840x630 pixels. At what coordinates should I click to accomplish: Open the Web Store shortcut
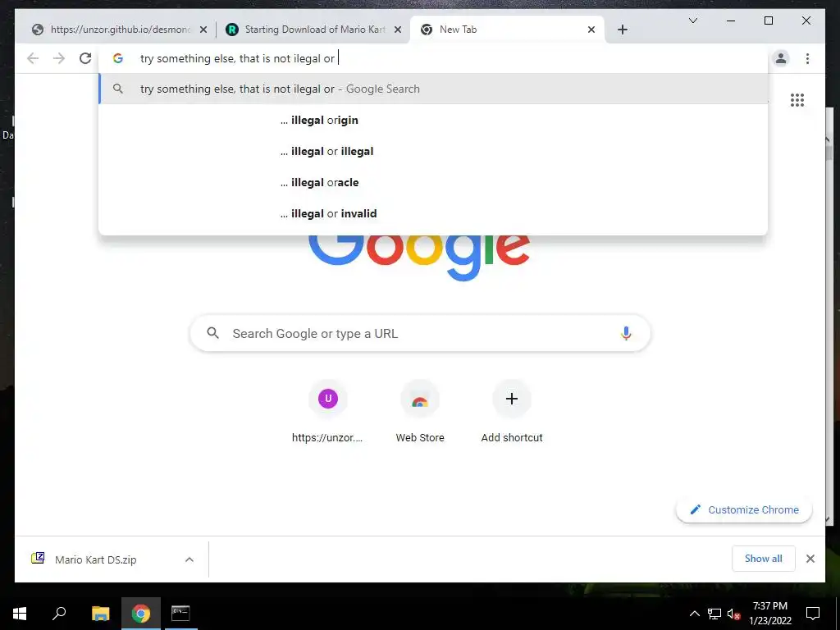[420, 412]
